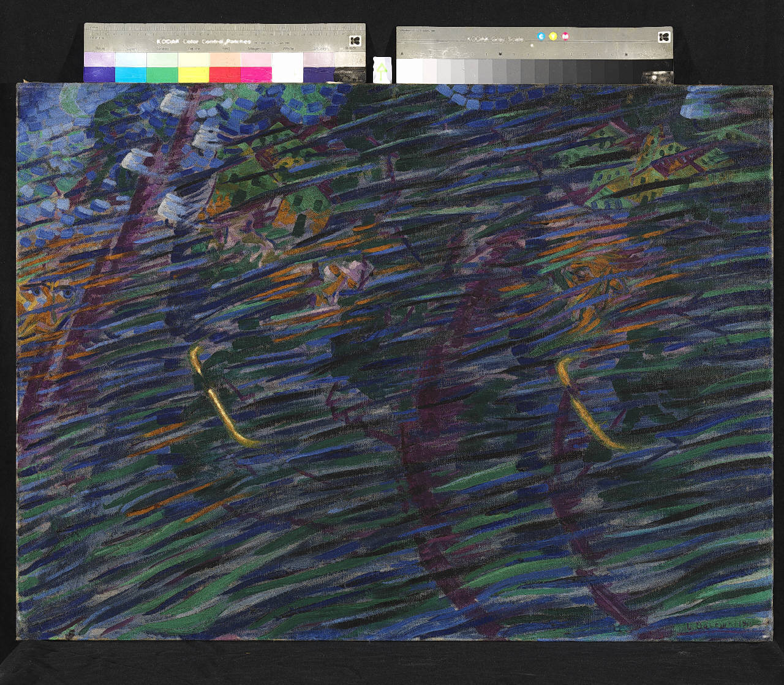Click the "KODAK Color Control Patches" title text
784x685 pixels.
click(203, 42)
